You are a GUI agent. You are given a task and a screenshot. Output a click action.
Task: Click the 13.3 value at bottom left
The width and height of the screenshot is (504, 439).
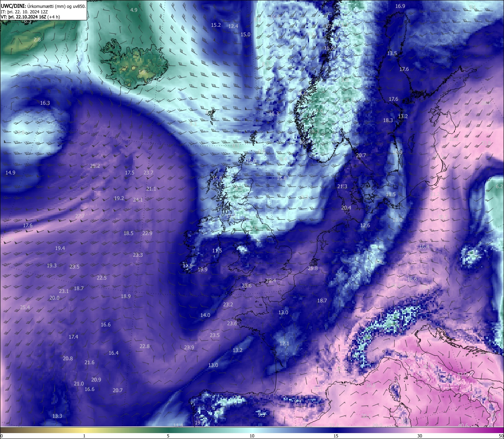tap(57, 416)
